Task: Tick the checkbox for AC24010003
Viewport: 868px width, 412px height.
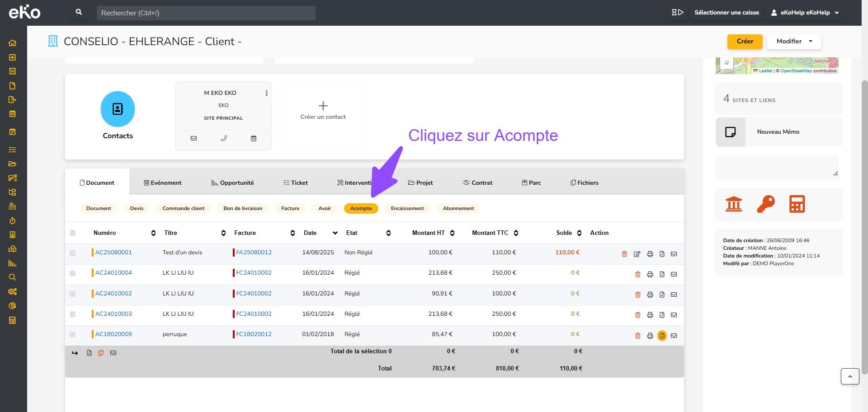Action: click(x=72, y=314)
